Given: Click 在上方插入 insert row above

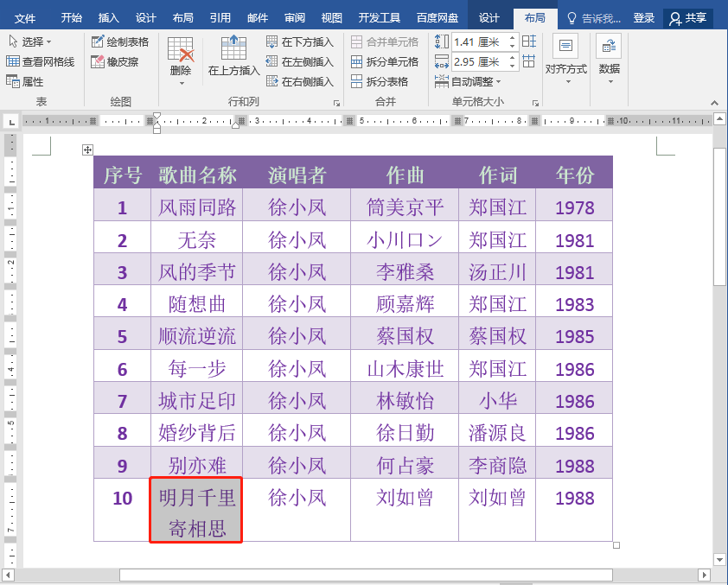Looking at the screenshot, I should pyautogui.click(x=233, y=55).
